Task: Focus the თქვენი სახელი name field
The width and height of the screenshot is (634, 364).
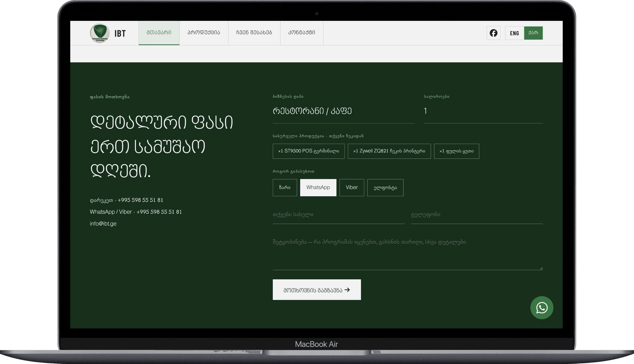Action: [339, 215]
